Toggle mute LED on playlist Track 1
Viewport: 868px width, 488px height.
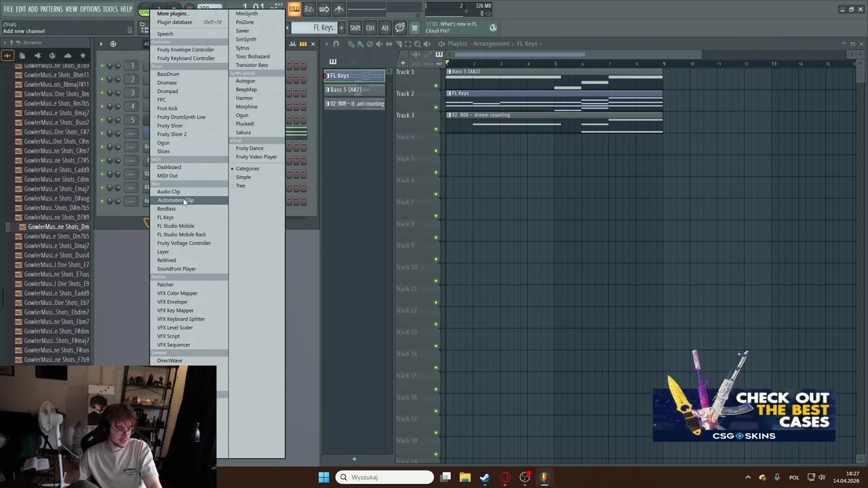click(436, 85)
